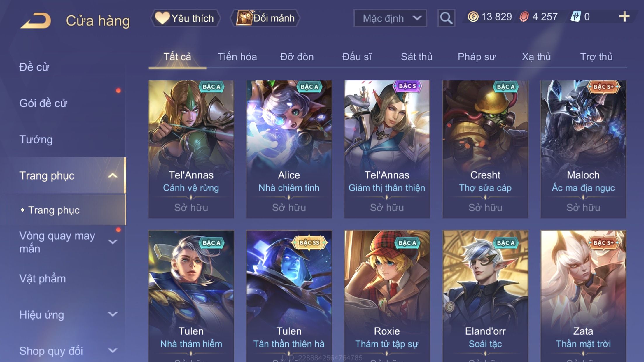Tap the red ruby currency icon
The height and width of the screenshot is (362, 644).
click(524, 17)
